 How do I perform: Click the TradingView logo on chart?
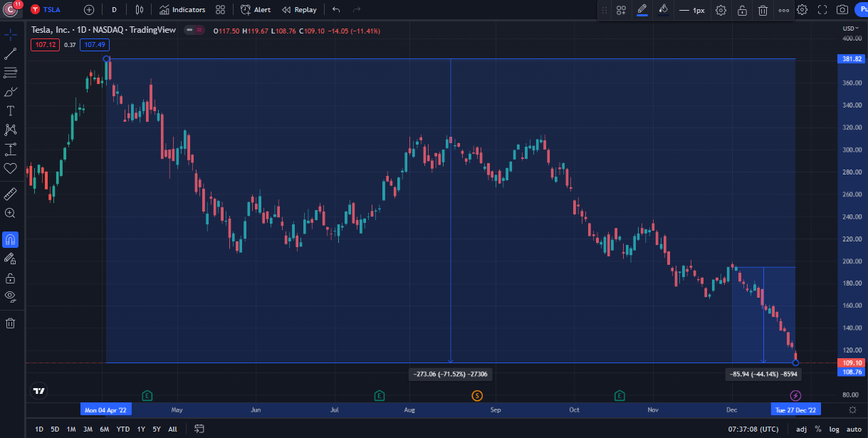(40, 390)
